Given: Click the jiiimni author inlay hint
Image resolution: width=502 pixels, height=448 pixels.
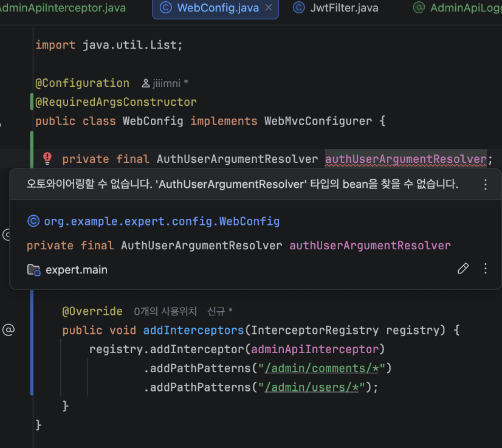Looking at the screenshot, I should click(165, 83).
